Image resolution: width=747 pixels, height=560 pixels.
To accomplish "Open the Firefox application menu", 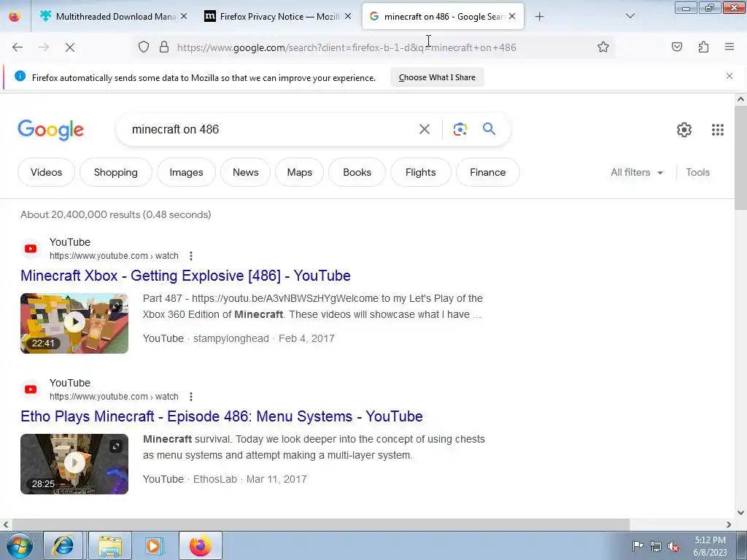I will click(x=729, y=47).
